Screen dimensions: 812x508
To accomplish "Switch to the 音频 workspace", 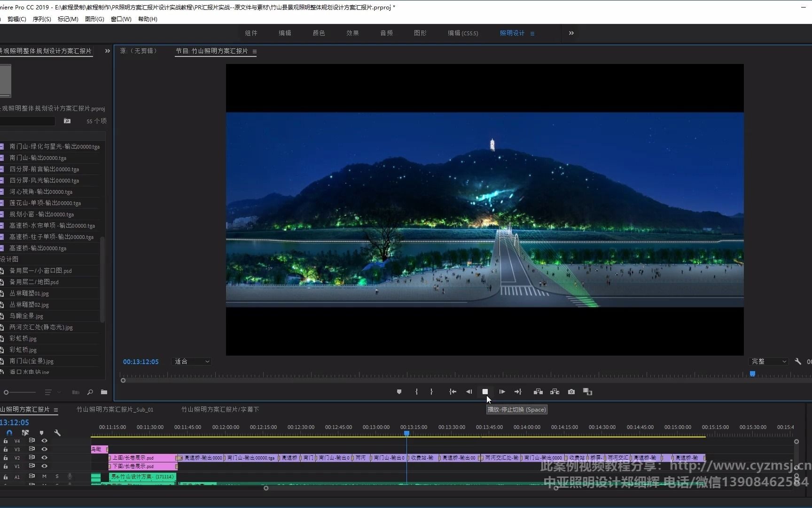I will 386,33.
